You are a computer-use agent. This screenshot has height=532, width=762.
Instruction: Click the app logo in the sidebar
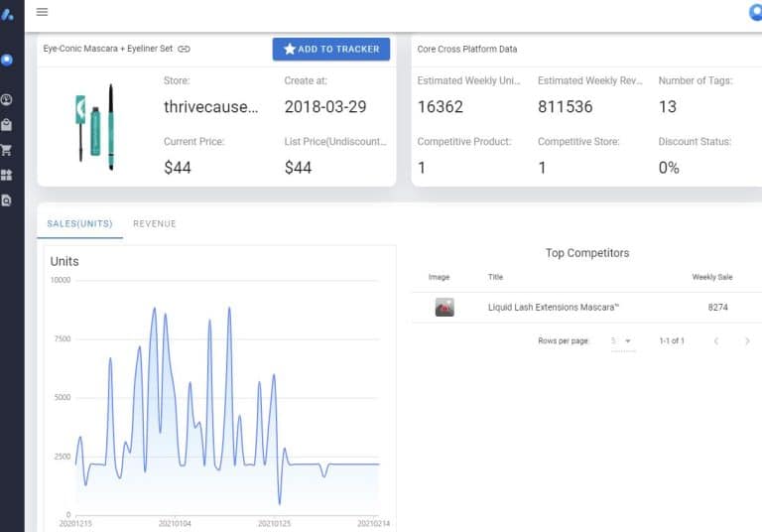7,13
